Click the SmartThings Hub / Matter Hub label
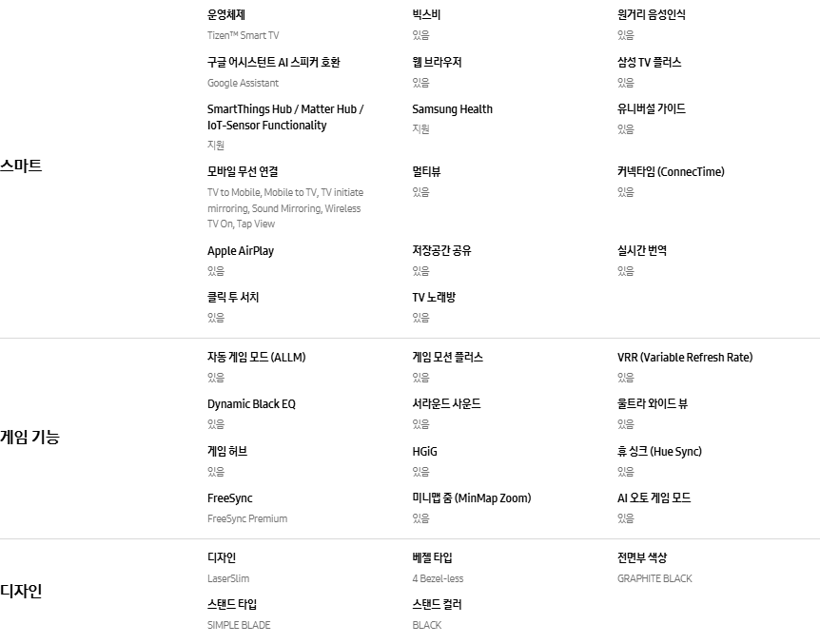Screen dimensions: 820x644 click(285, 117)
